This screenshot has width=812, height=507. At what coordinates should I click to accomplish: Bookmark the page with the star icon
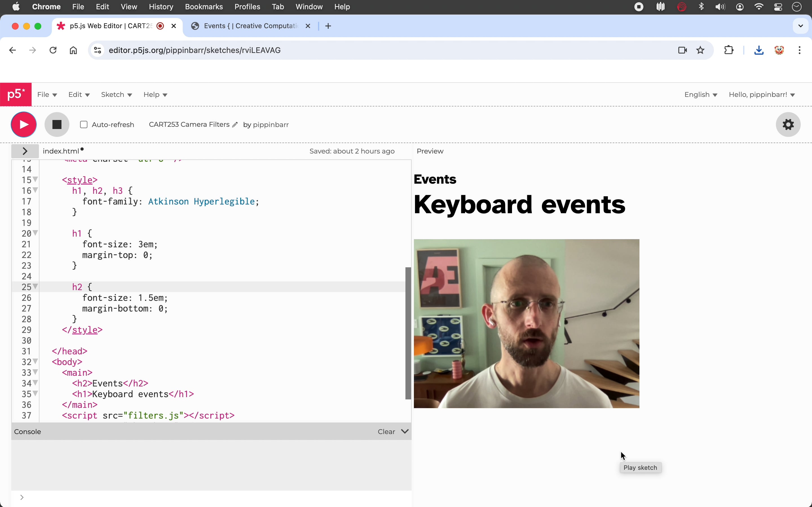click(x=700, y=50)
